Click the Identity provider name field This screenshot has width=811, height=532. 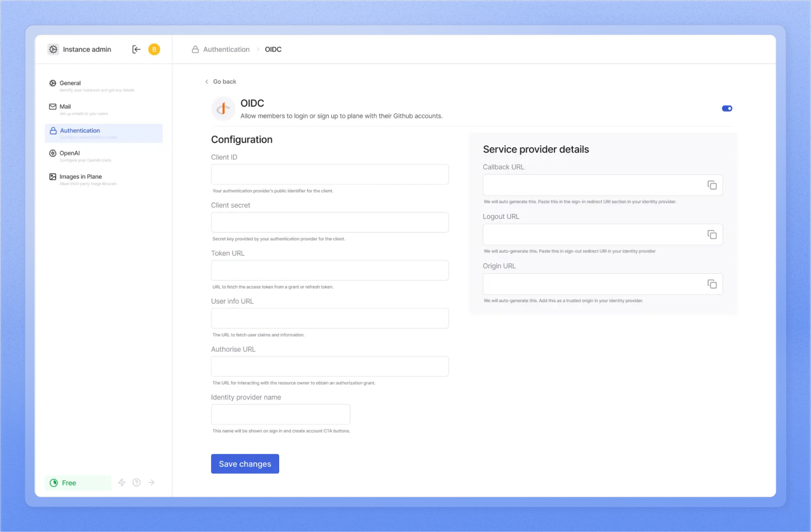[x=280, y=414]
